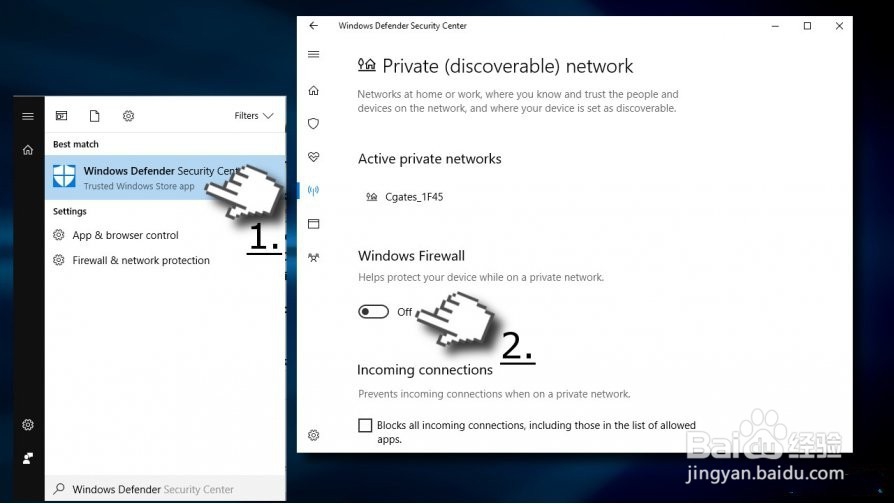Image resolution: width=894 pixels, height=504 pixels.
Task: Open Defender settings gear at sidebar bottom
Action: 314,436
